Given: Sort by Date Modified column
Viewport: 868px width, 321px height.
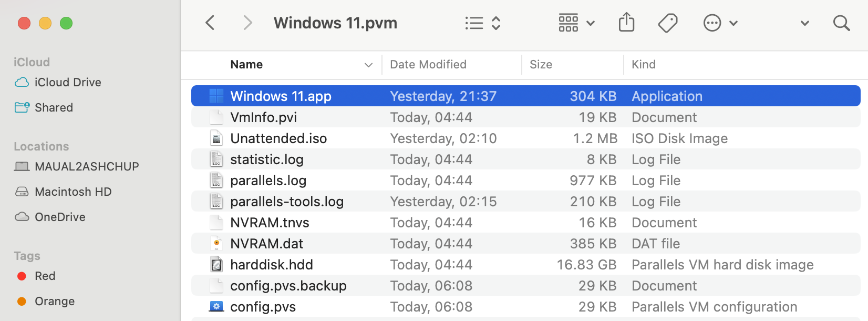Looking at the screenshot, I should click(x=428, y=64).
